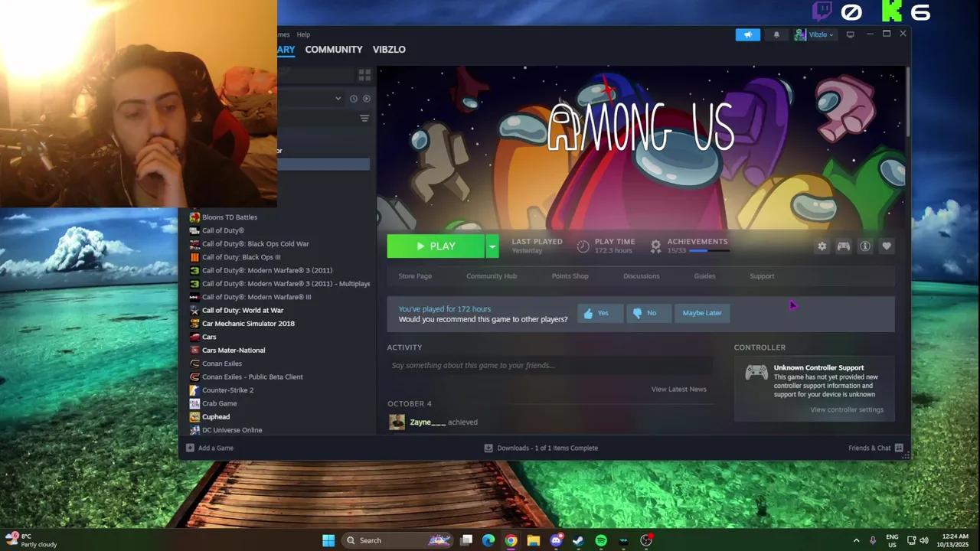The width and height of the screenshot is (980, 551).
Task: Select Conan Exiles - Public Beta Client
Action: point(252,377)
